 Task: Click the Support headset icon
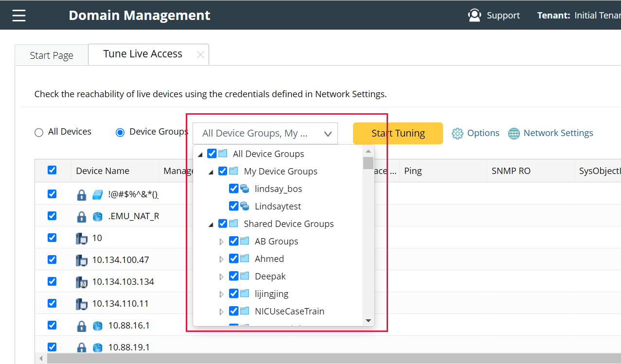(475, 15)
